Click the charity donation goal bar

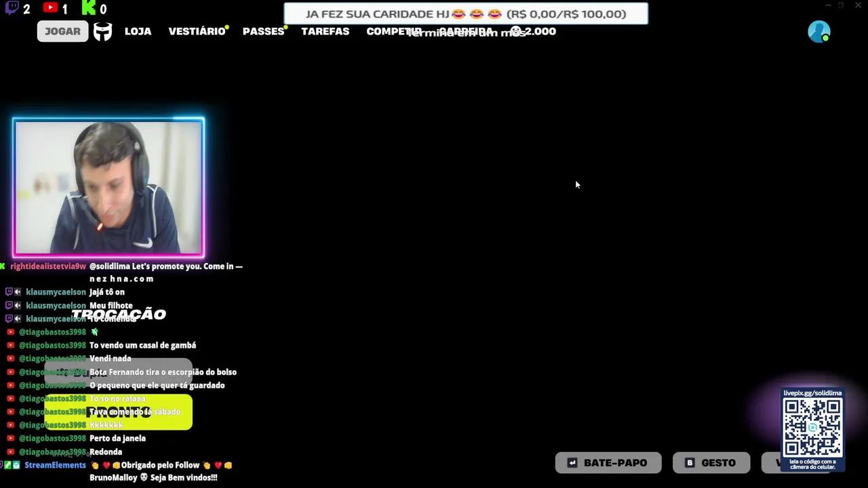[x=466, y=14]
